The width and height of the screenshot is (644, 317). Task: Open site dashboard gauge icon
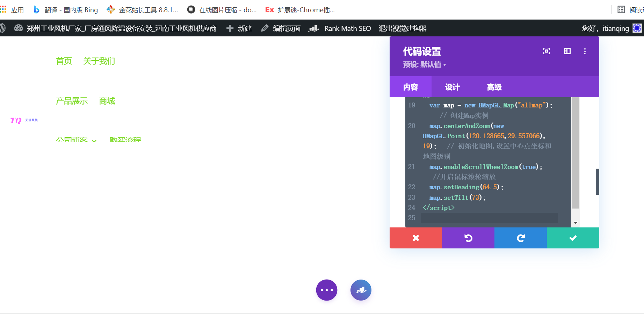point(19,28)
